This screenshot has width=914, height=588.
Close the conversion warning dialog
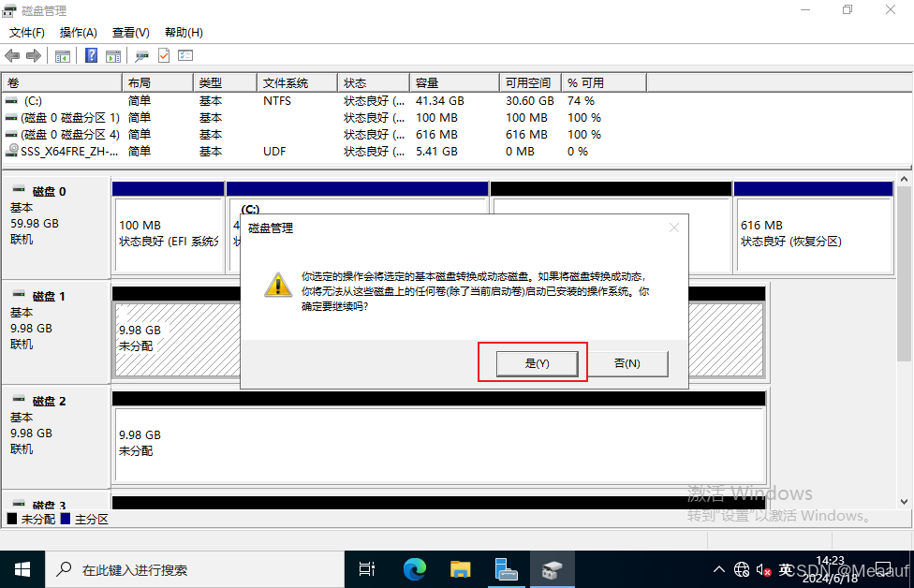674,228
